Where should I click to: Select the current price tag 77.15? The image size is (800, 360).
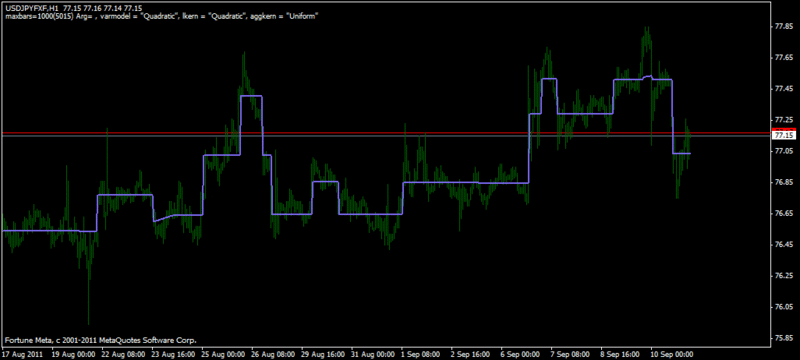(783, 136)
